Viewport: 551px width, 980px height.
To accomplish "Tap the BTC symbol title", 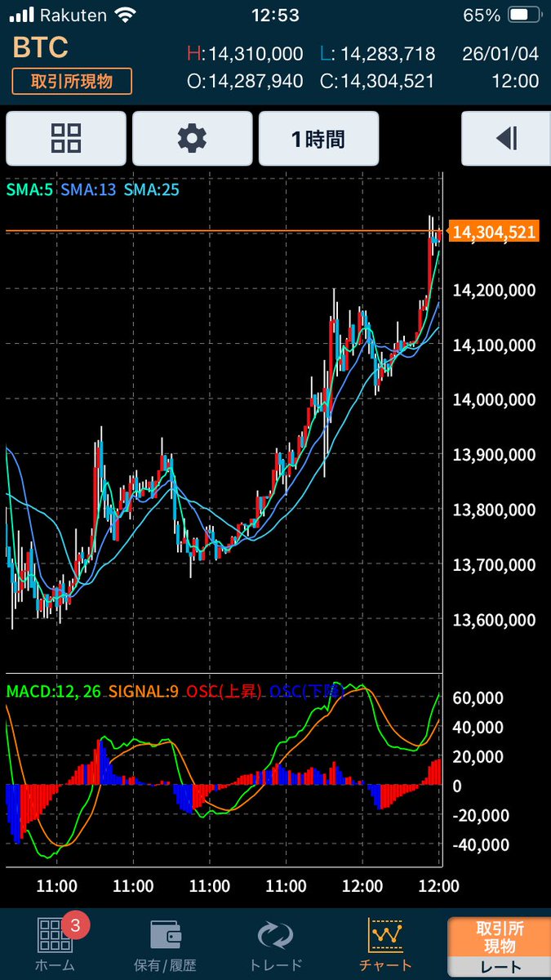I will [x=41, y=48].
